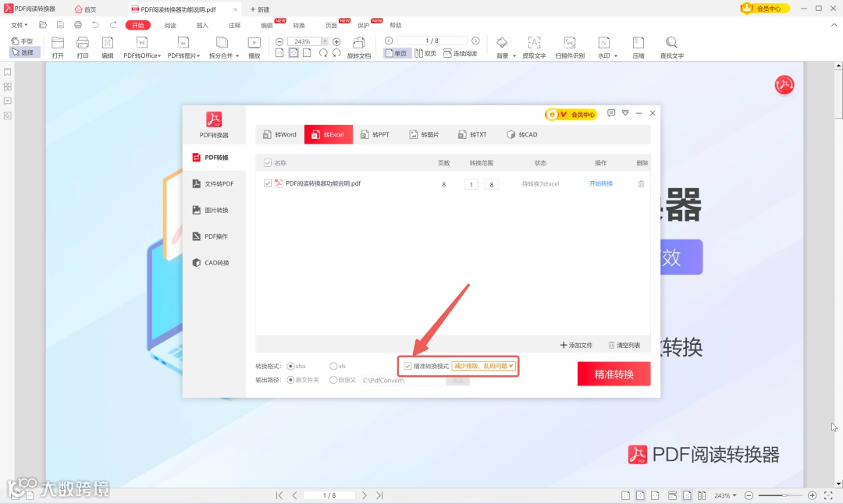843x504 pixels.
Task: Click the 1/8 page field in bottom bar
Action: pos(329,495)
